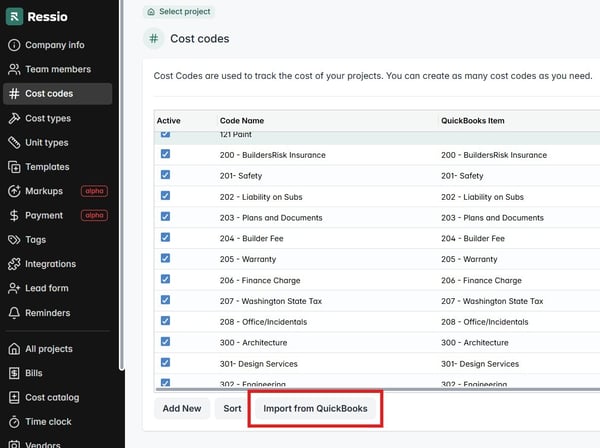This screenshot has height=448, width=600.
Task: Click the Tags label icon
Action: 14,240
